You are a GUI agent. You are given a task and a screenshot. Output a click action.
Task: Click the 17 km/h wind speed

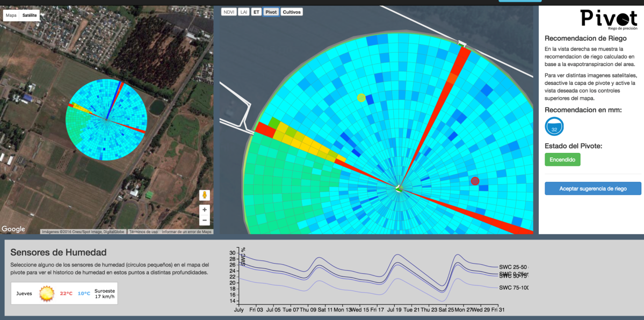coord(104,296)
